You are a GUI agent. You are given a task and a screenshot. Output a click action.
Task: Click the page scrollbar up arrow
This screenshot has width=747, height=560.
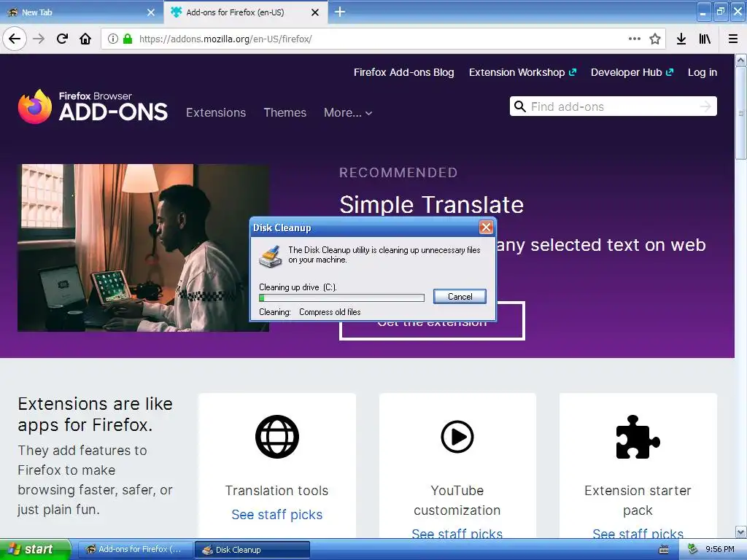tap(741, 60)
